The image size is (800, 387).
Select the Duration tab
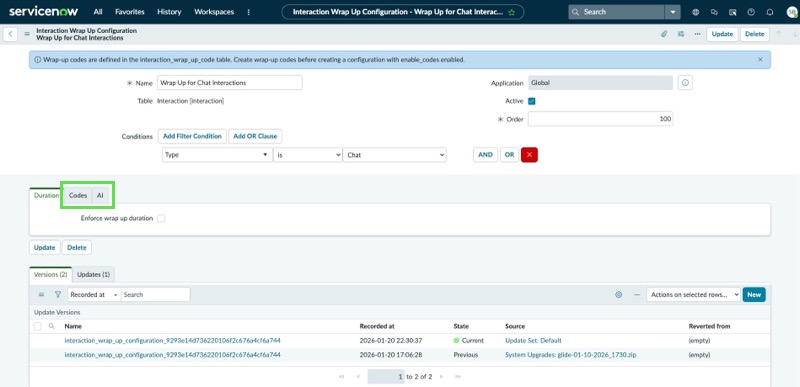point(46,195)
